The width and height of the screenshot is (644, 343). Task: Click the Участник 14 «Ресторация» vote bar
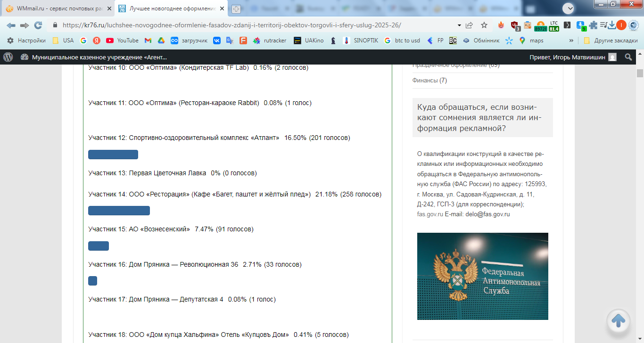pos(119,211)
